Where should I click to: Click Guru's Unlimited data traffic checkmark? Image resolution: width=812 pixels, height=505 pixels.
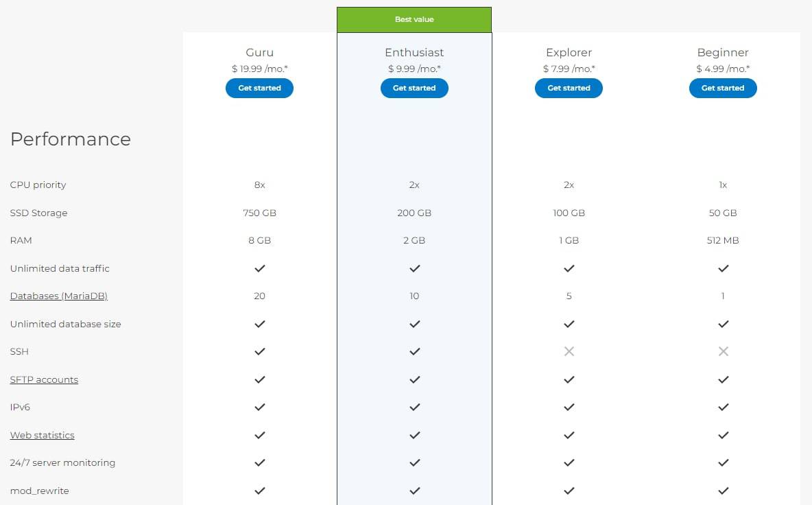(260, 268)
